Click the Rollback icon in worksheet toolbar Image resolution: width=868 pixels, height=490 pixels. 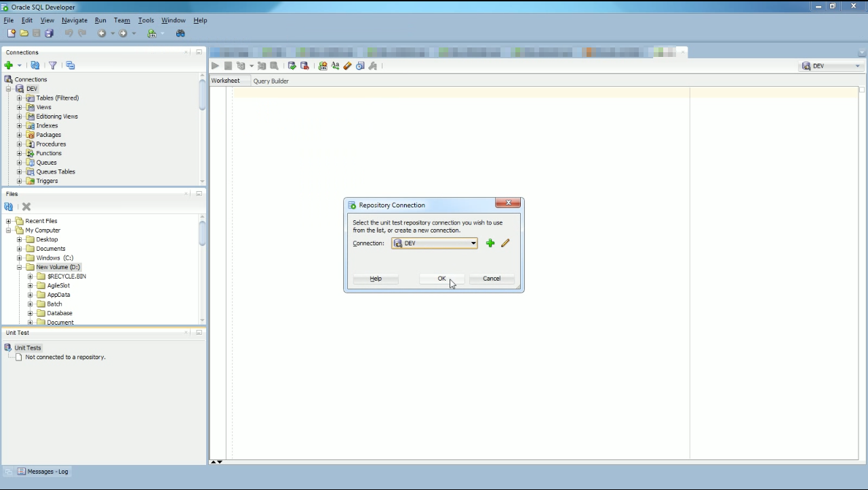304,66
